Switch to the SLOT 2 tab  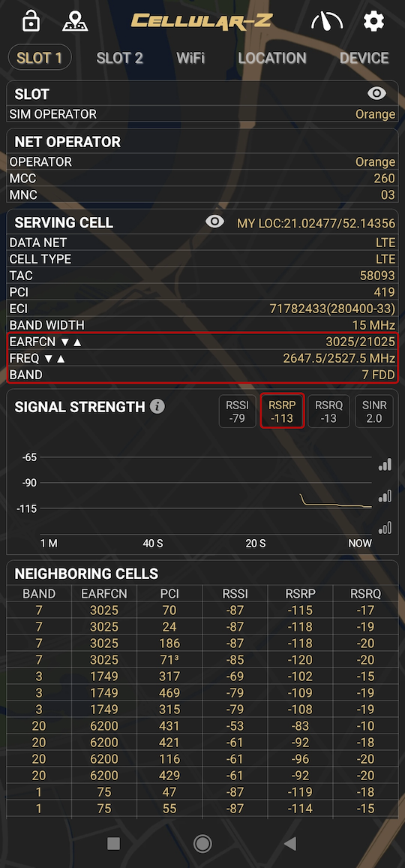coord(119,58)
